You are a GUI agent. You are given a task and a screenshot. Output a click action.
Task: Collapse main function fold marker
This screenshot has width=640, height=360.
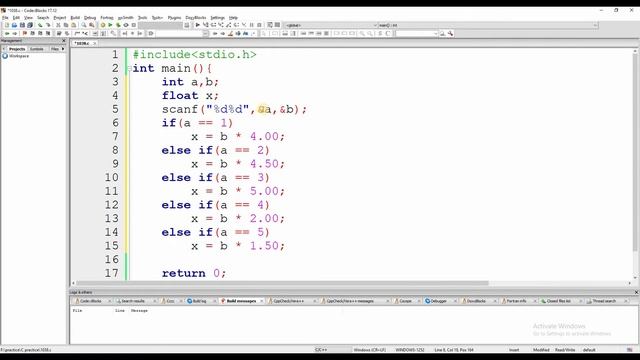(129, 68)
